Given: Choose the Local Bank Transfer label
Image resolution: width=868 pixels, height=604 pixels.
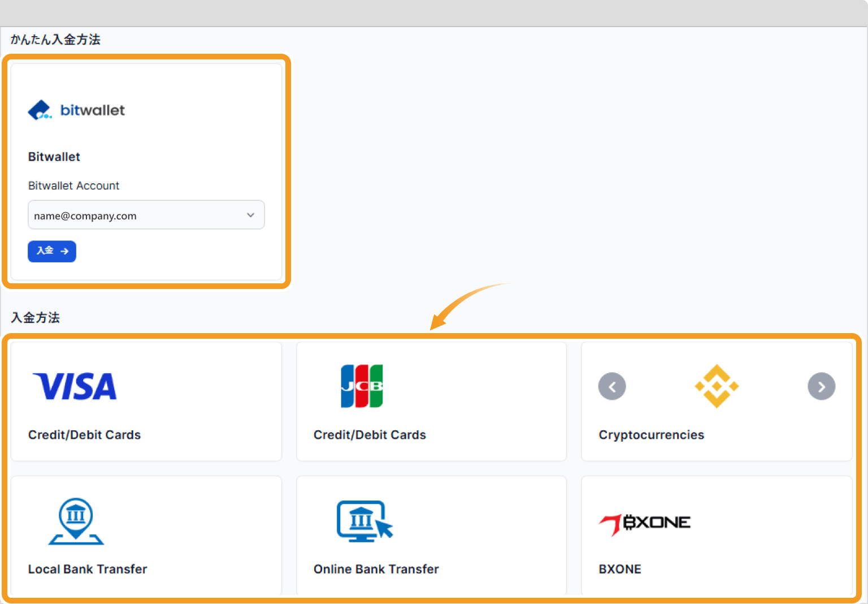Looking at the screenshot, I should coord(88,570).
